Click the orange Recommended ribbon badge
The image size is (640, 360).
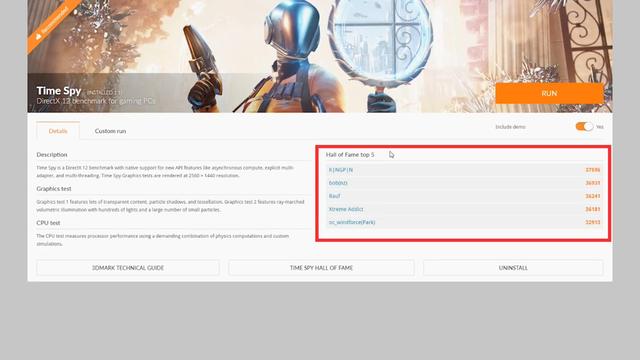coord(51,24)
